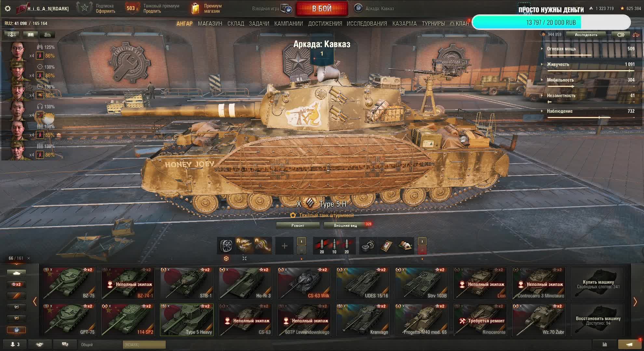Open the ventilation equipment slot
The image size is (644, 351).
pyautogui.click(x=226, y=246)
